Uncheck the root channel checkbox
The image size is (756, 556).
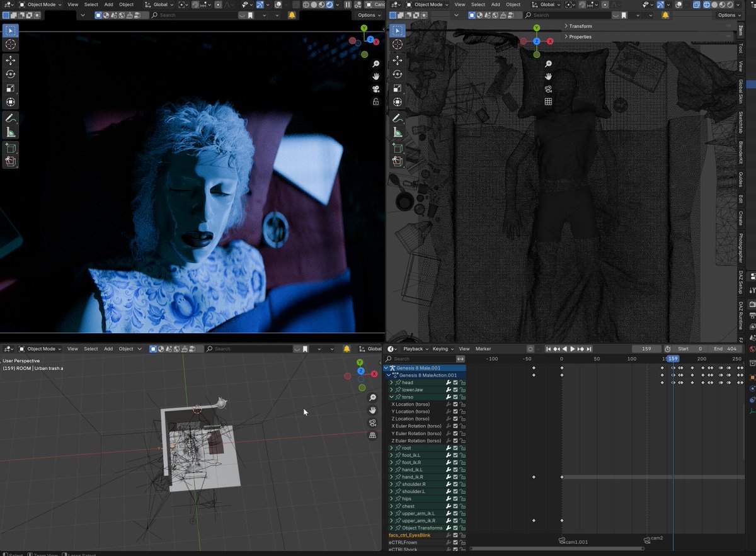(455, 448)
